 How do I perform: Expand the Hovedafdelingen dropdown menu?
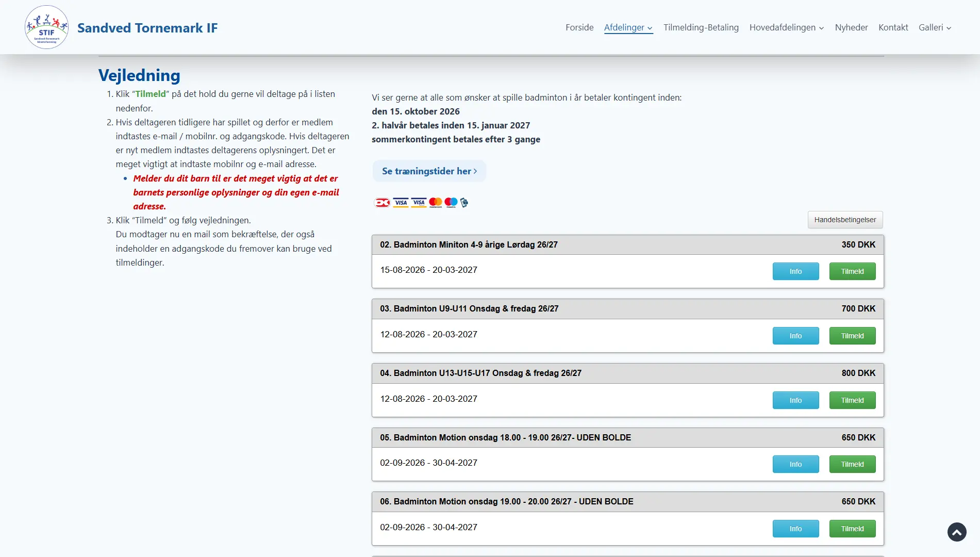click(787, 27)
